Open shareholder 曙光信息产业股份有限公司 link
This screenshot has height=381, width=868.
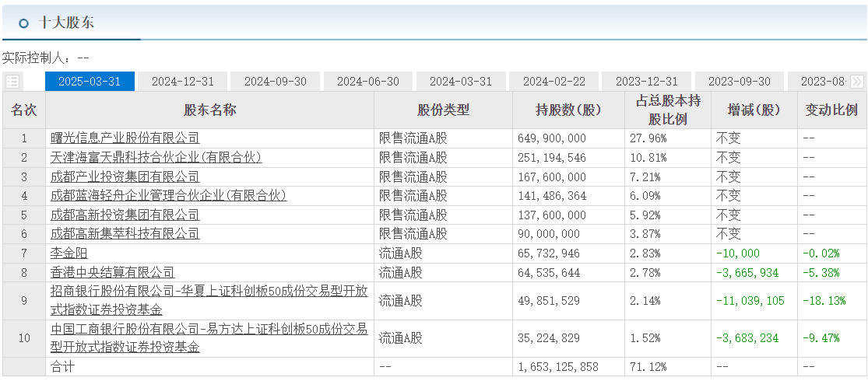(x=125, y=138)
